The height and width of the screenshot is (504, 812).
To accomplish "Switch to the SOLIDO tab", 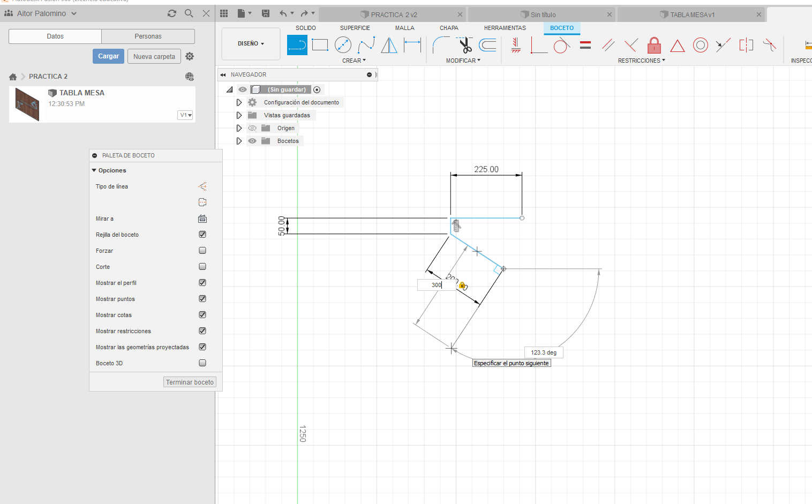I will (x=306, y=28).
